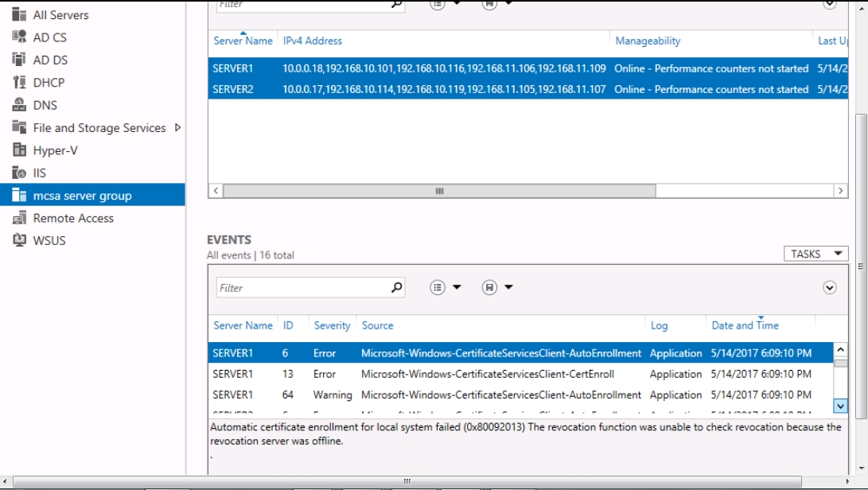
Task: Open the Remote Access icon
Action: (x=19, y=218)
